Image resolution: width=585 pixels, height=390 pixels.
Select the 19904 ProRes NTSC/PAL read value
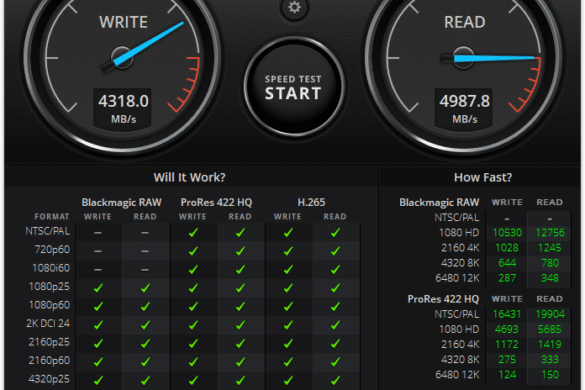pyautogui.click(x=550, y=314)
